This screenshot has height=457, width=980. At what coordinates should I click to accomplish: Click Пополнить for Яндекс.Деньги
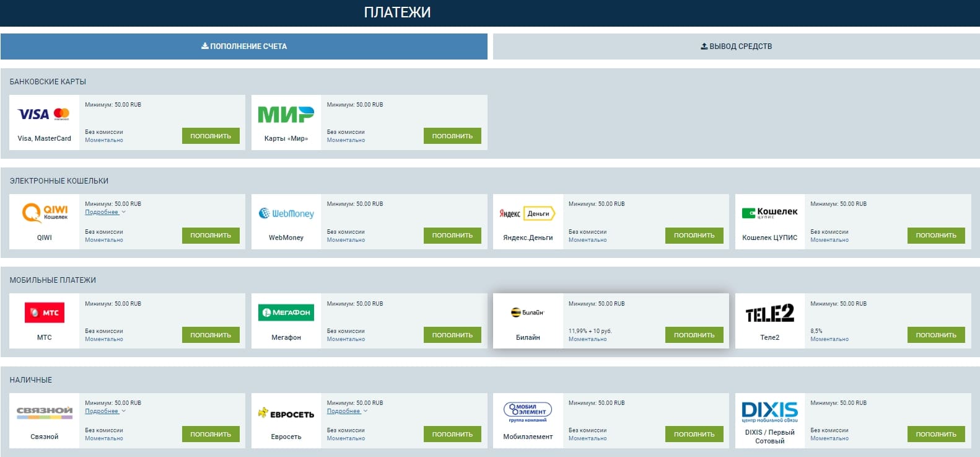point(694,235)
